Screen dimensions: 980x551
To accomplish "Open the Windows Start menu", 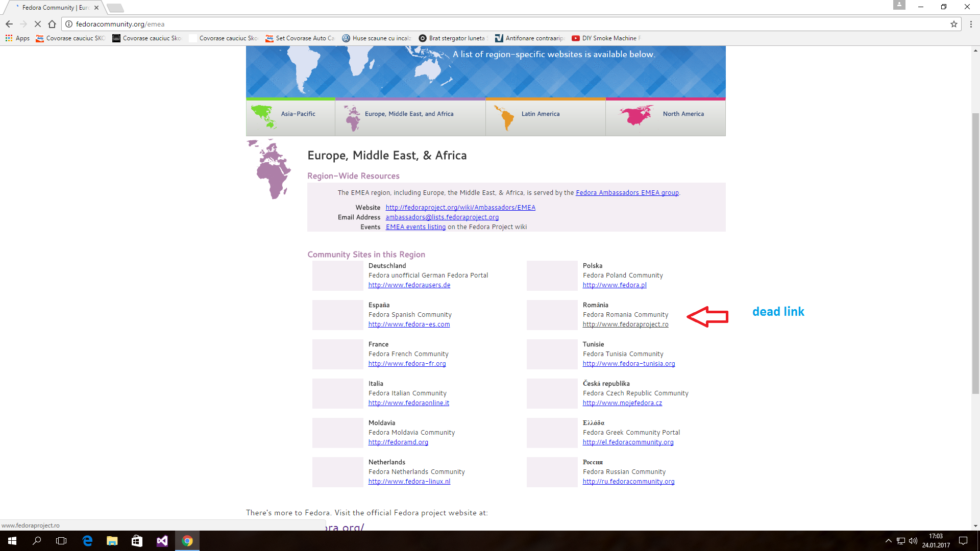I will (x=12, y=541).
